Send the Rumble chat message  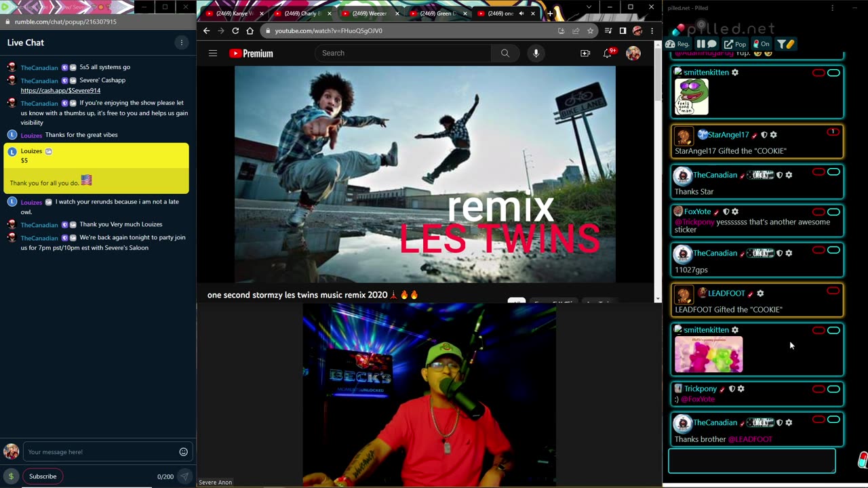[184, 476]
